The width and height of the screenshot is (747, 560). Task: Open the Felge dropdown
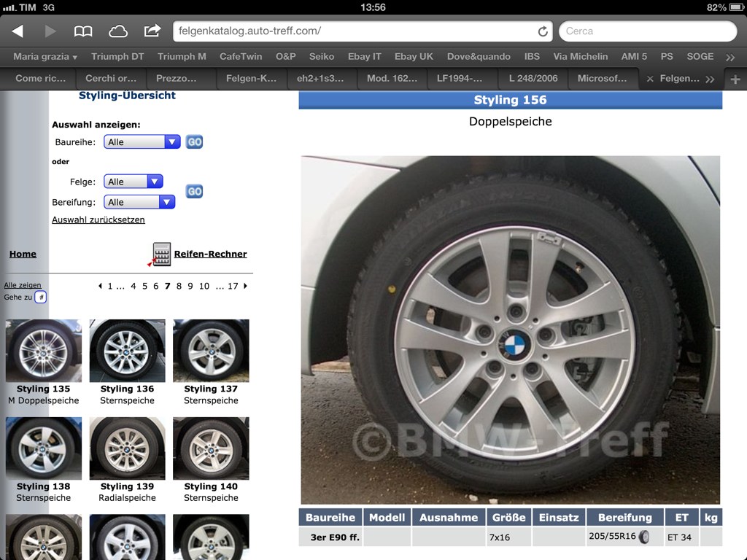click(133, 182)
